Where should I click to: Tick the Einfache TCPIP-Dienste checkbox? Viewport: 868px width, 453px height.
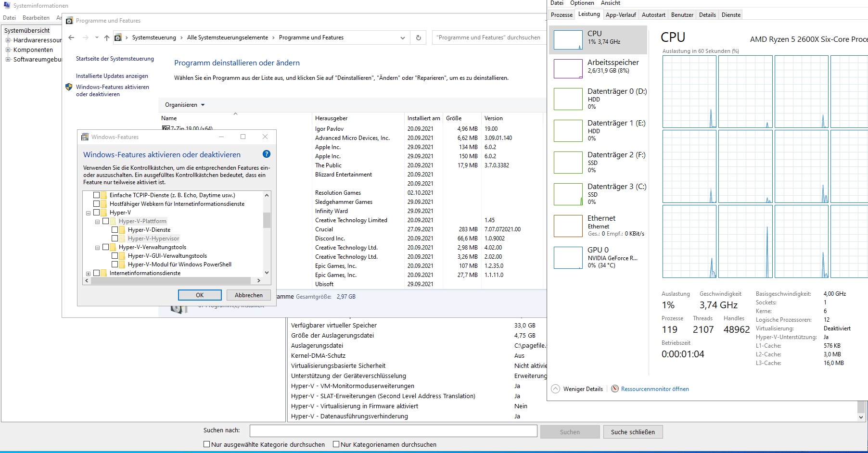pyautogui.click(x=96, y=195)
